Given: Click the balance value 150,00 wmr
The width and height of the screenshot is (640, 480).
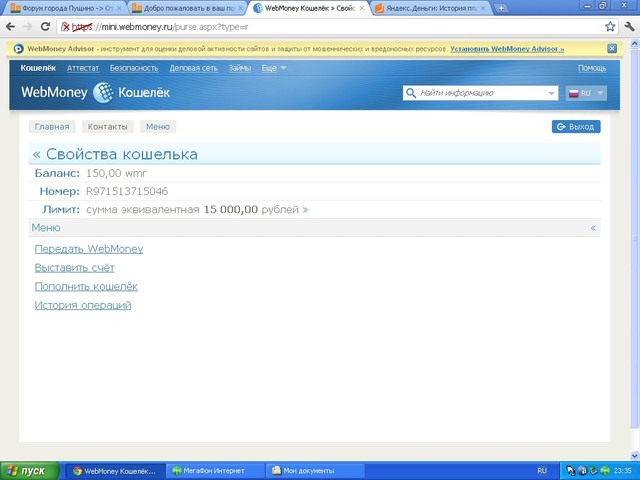Looking at the screenshot, I should [116, 173].
